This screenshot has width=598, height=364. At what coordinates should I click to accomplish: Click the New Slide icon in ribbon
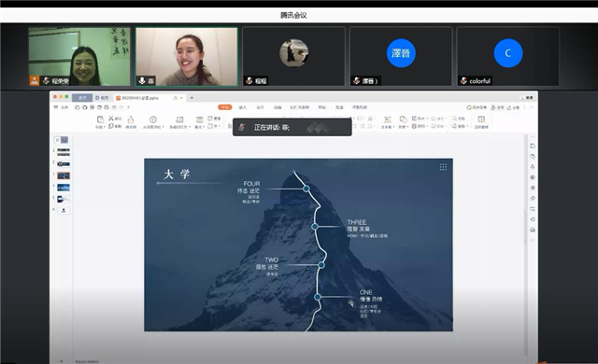tap(179, 119)
